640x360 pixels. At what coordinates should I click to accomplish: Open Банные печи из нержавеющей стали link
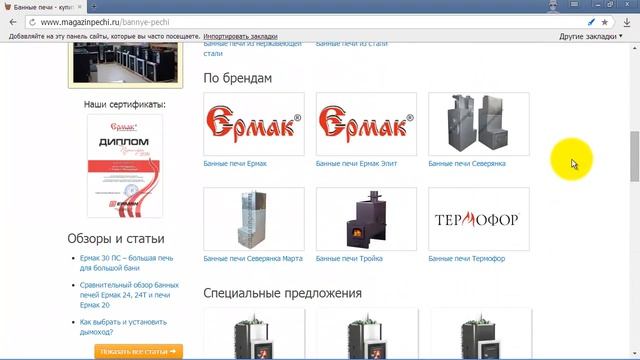(252, 49)
